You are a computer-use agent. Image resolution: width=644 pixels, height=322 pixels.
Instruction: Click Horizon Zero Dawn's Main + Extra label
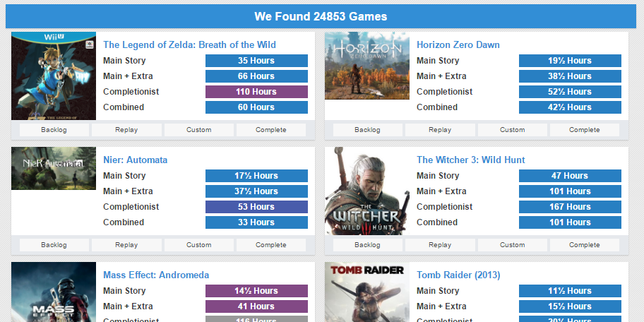coord(441,76)
